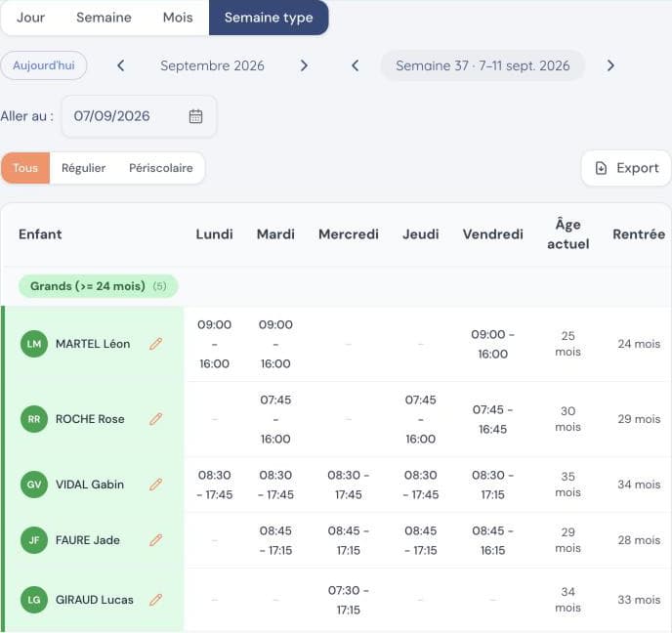Click ROCHE Rose's Rentrée value 29 mois
Screen dimensions: 672x633
(639, 419)
